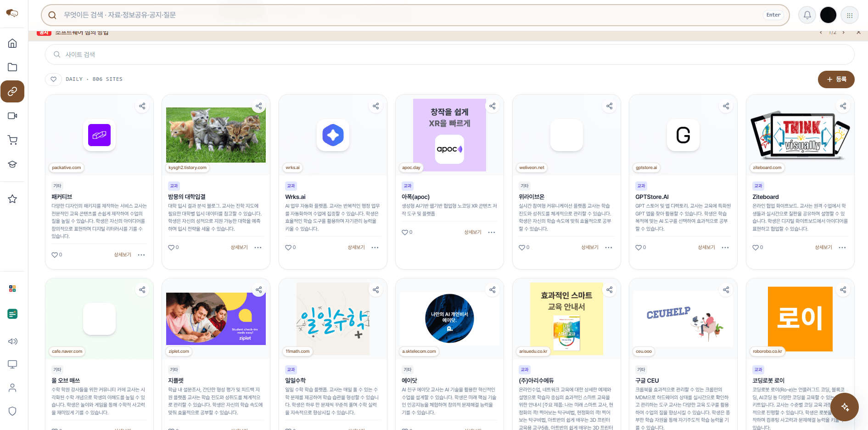Open more options on Ziteboard card
The width and height of the screenshot is (868, 430).
842,247
